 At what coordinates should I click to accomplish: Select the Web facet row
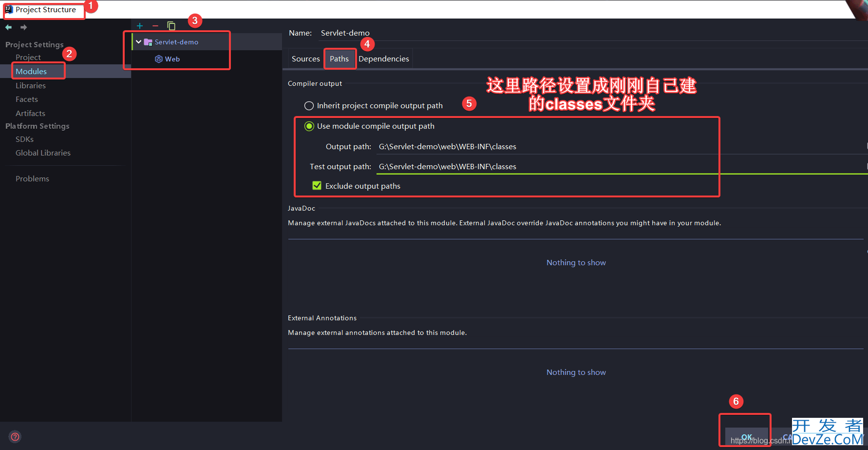coord(207,59)
